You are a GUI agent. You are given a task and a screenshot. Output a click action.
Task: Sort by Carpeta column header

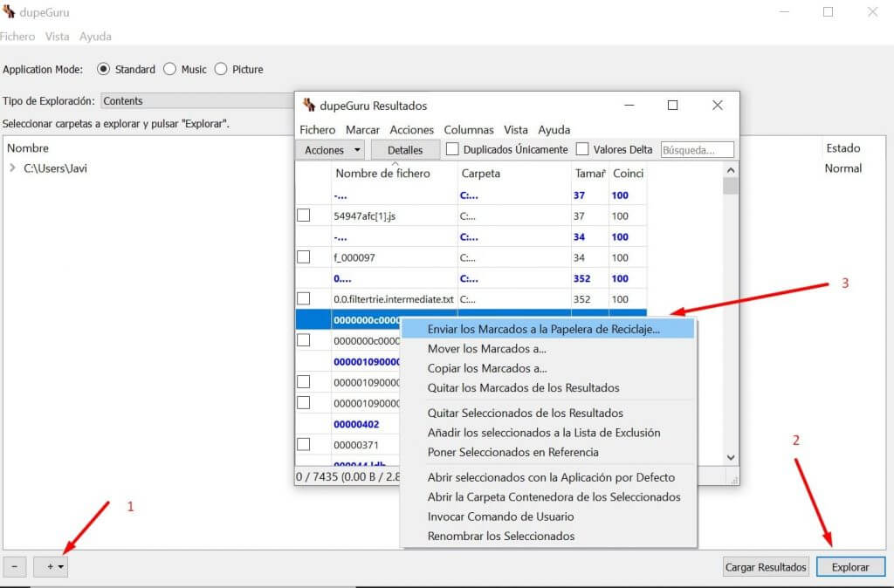point(513,174)
